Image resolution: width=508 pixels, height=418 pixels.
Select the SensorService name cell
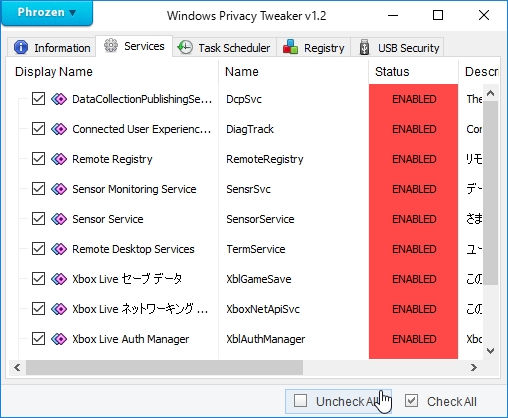[x=260, y=219]
